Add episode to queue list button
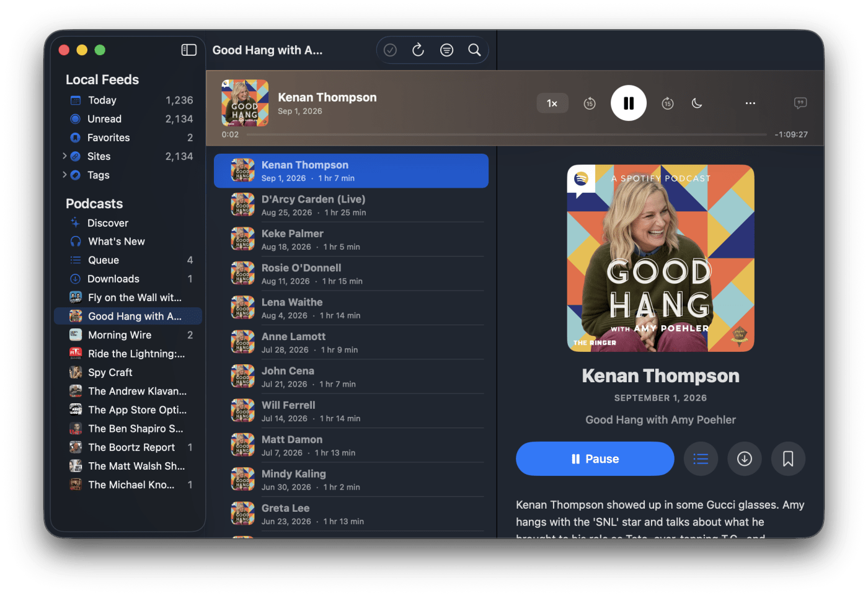The height and width of the screenshot is (596, 868). [701, 458]
